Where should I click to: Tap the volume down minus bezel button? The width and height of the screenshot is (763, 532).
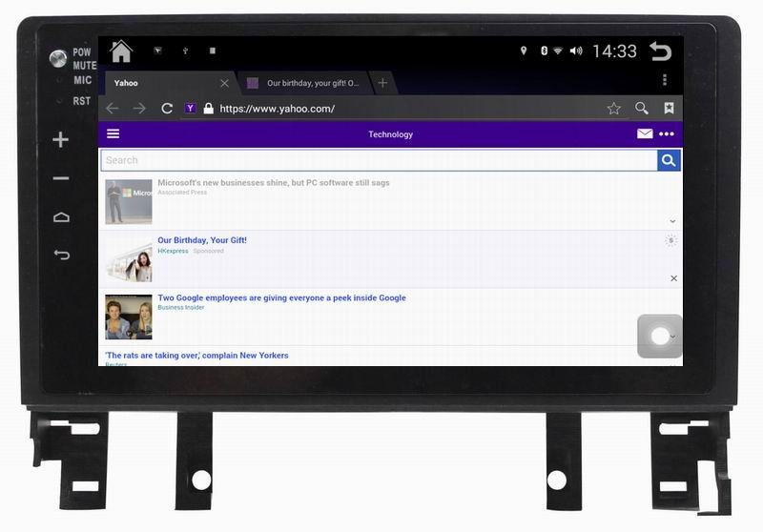click(61, 178)
